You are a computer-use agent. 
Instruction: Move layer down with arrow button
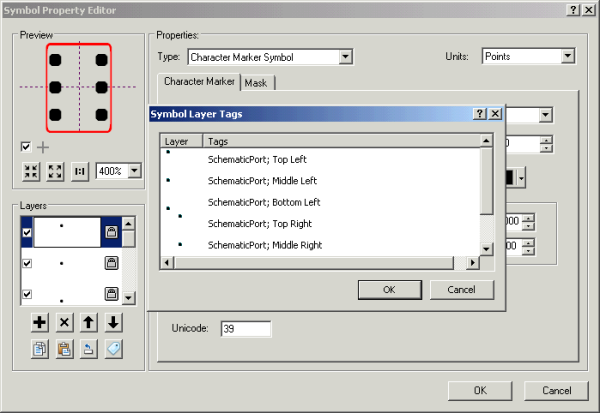click(113, 322)
